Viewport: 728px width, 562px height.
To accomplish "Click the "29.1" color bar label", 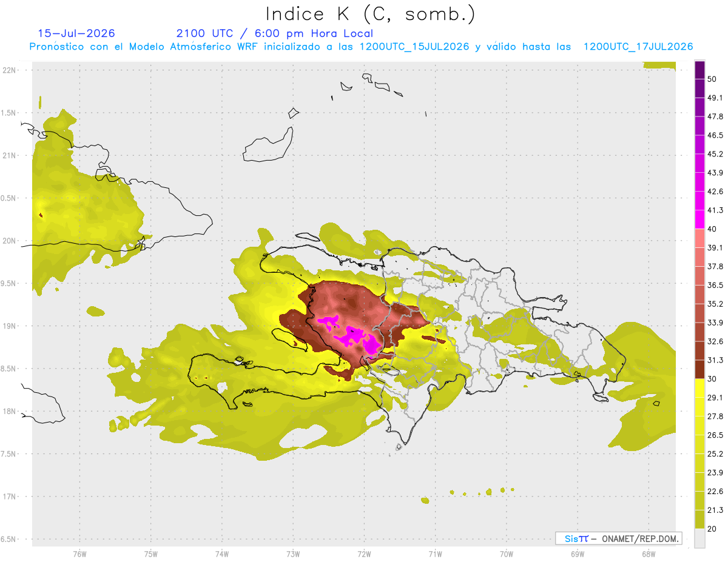I will (715, 398).
